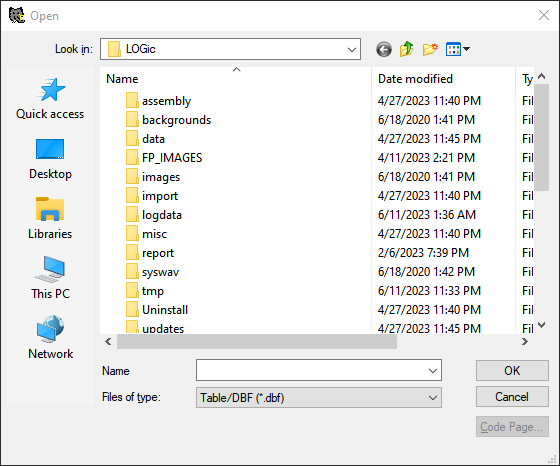This screenshot has height=466, width=560.
Task: Click the Cancel button
Action: (x=512, y=397)
